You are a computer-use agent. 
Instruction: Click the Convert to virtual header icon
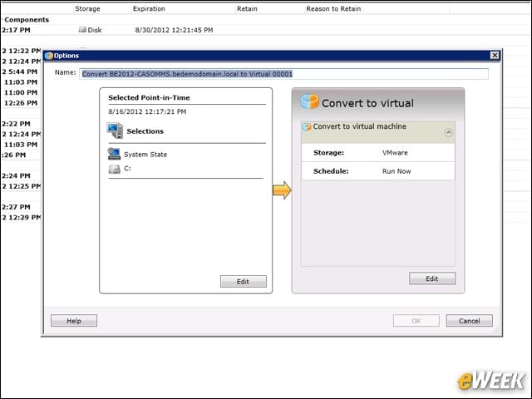(309, 101)
